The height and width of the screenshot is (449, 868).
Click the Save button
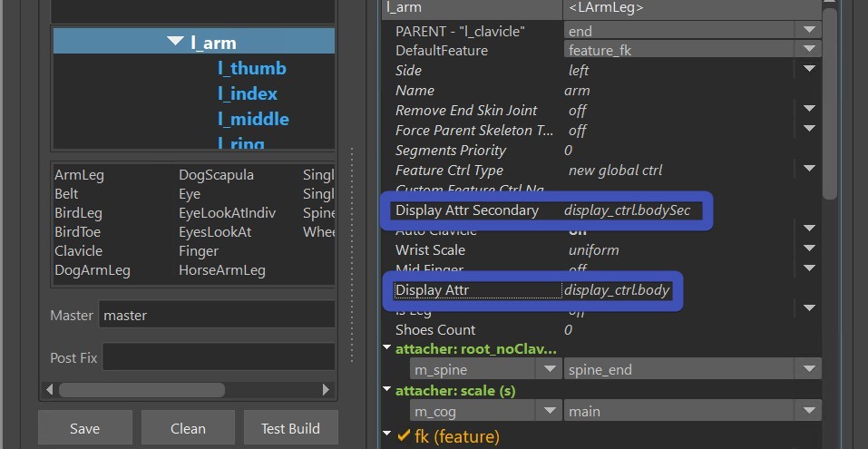tap(84, 428)
